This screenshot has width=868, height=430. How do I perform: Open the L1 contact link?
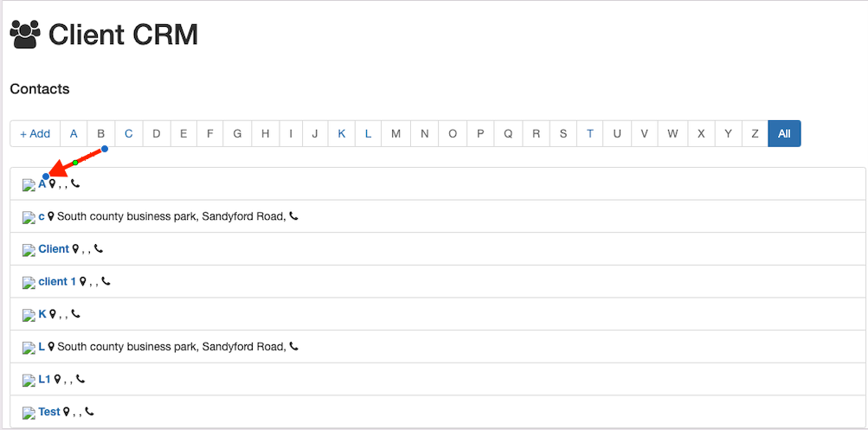45,379
